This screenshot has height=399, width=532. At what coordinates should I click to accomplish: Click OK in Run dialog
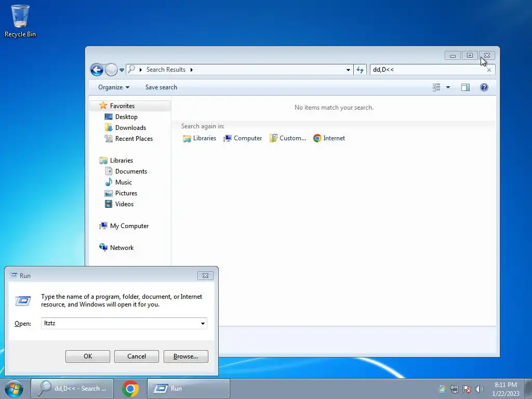[87, 356]
